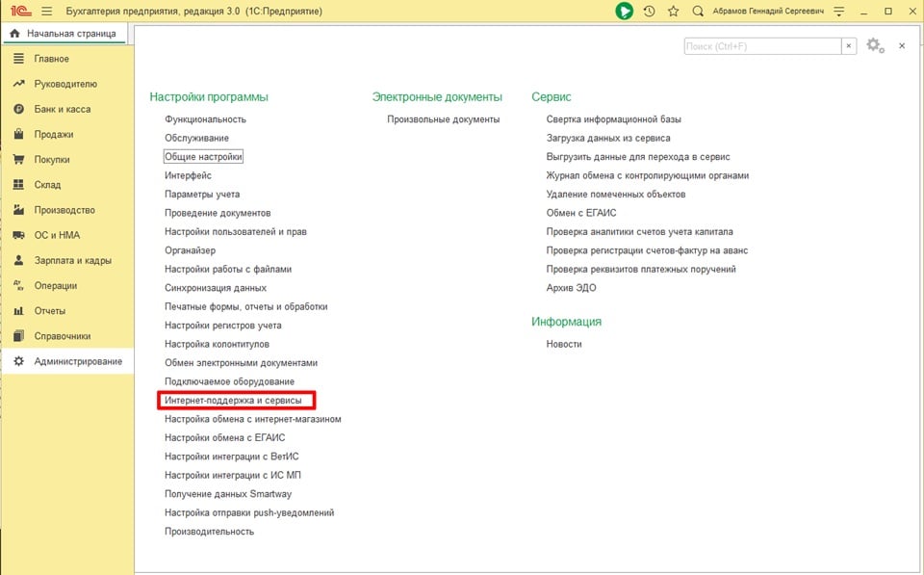Viewport: 924px width, 575px height.
Task: Click the Администрирование gear icon in sidebar
Action: pos(18,361)
